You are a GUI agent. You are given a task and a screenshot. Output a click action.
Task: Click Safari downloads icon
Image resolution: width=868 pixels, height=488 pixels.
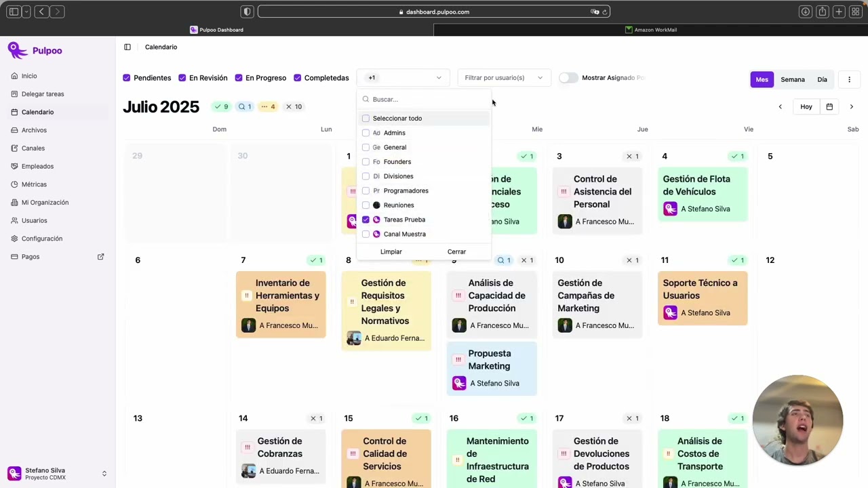click(805, 12)
